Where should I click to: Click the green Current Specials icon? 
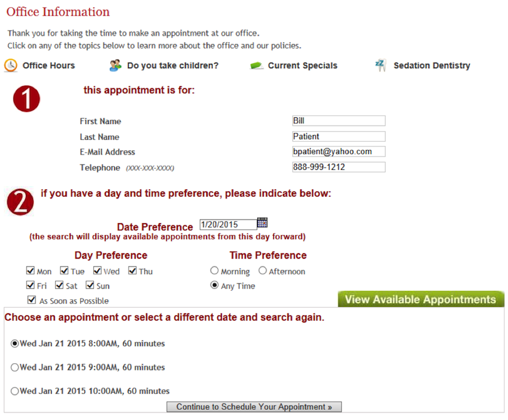[x=257, y=66]
